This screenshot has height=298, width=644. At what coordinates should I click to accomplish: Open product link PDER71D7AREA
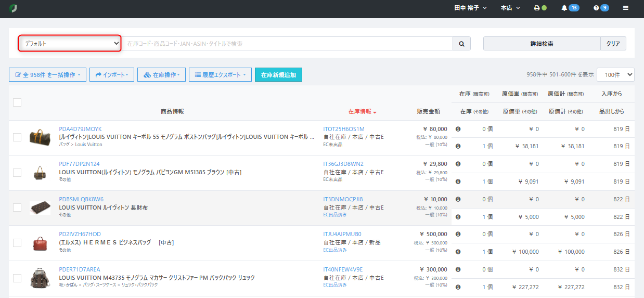coord(79,269)
